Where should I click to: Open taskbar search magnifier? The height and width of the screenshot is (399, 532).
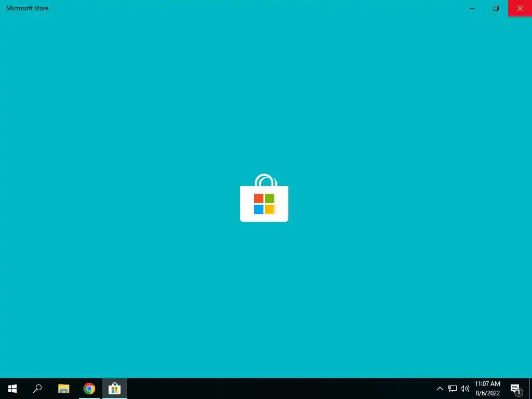[x=37, y=389]
